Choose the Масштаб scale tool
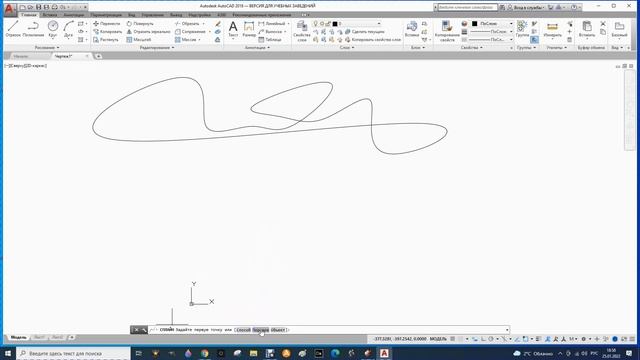This screenshot has width=640, height=360. coord(139,40)
